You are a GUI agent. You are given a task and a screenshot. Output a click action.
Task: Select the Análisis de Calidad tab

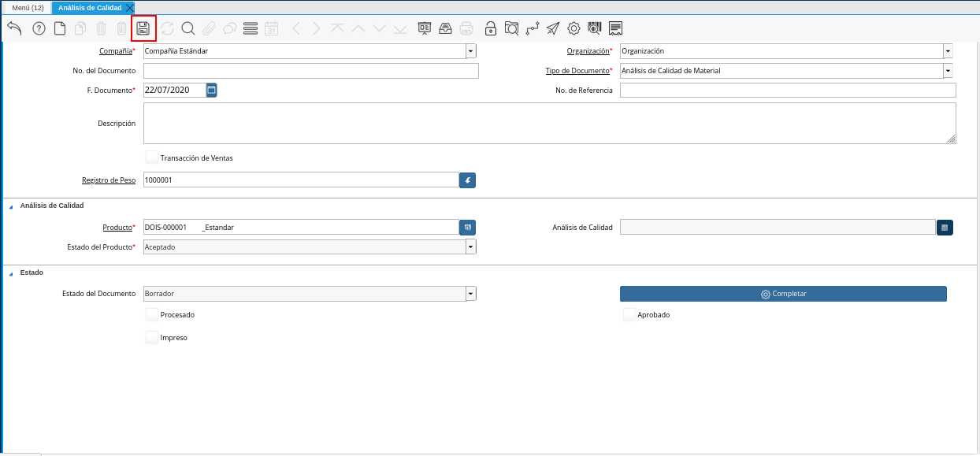click(88, 7)
